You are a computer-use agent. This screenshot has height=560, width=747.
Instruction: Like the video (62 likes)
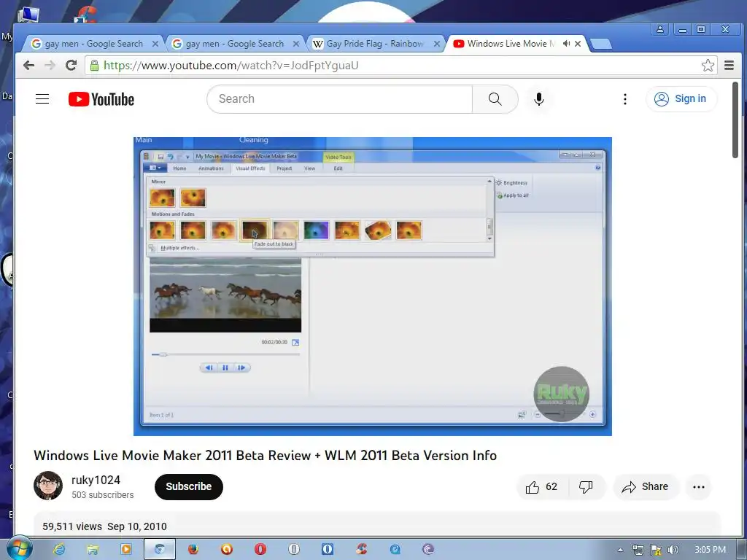coord(541,486)
